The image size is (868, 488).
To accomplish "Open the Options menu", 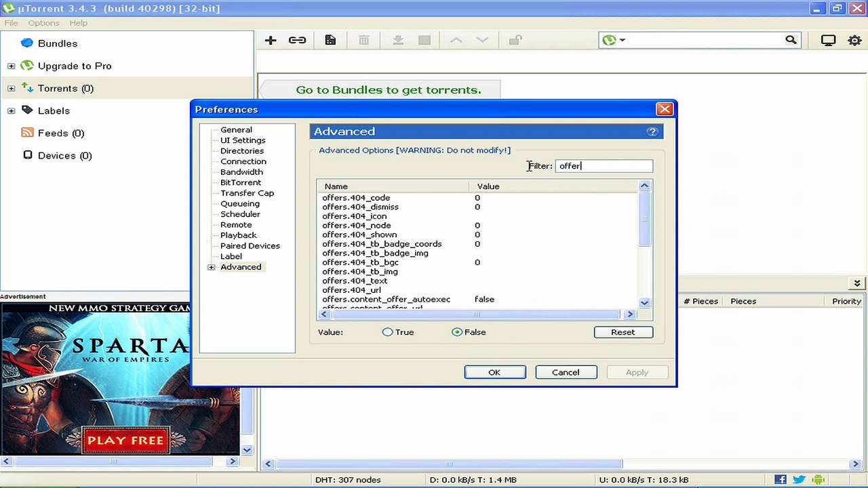I will pos(43,23).
